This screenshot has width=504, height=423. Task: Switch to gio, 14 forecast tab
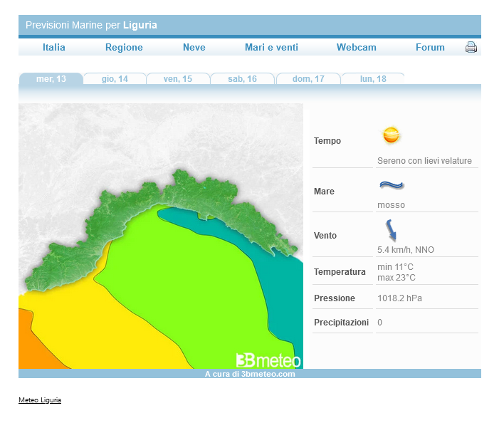click(x=115, y=79)
